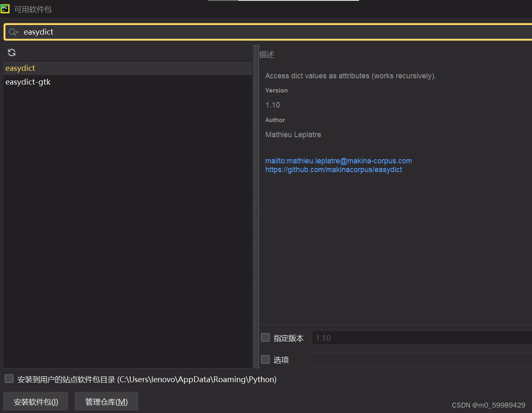This screenshot has height=413, width=532.
Task: Open the search history dropdown arrow
Action: (17, 33)
